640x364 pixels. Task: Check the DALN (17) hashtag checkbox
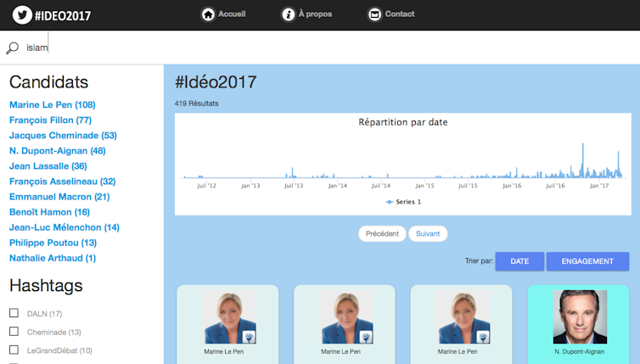point(14,313)
